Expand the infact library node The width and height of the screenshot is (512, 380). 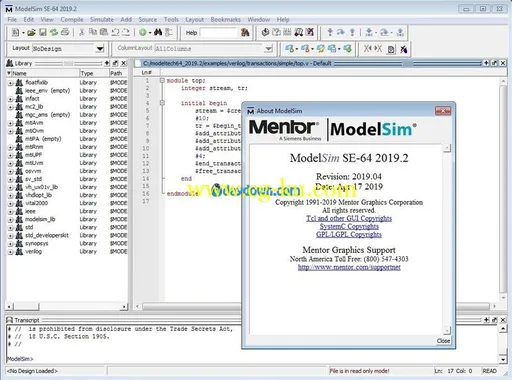click(11, 99)
